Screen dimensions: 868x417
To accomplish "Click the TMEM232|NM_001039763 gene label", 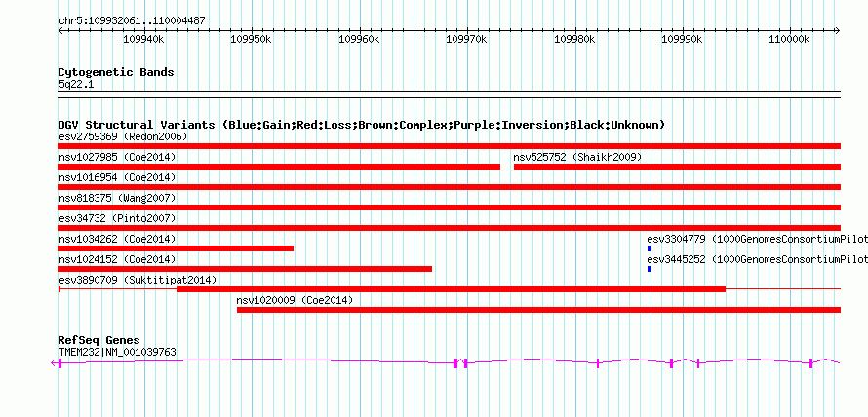I will coord(117,352).
